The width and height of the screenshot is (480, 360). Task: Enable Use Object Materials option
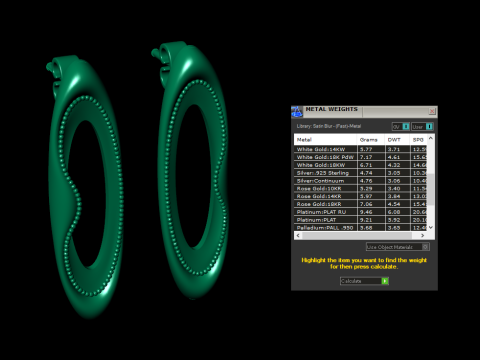[x=397, y=247]
